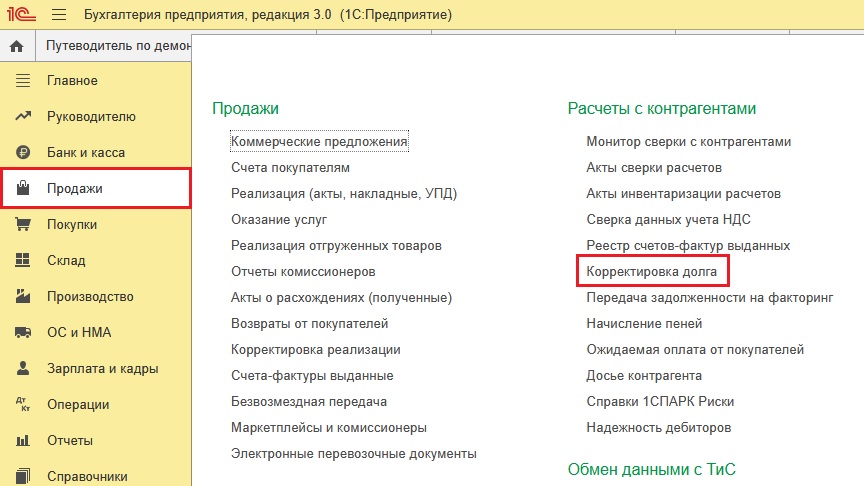Click the Обмен данными с ТиС heading

click(651, 469)
